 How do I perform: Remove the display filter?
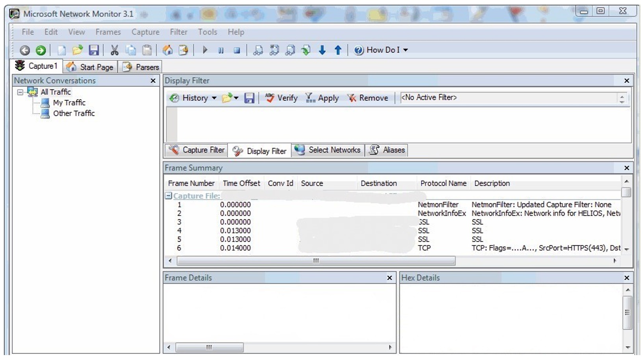(368, 98)
